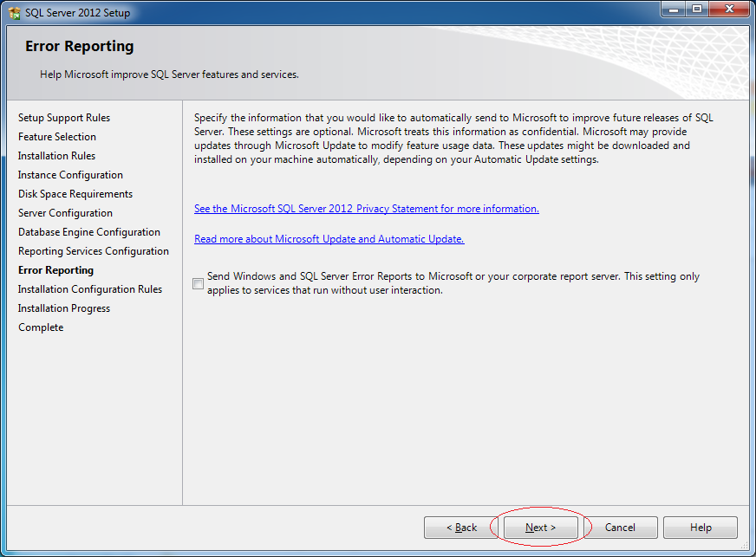Select the bold Error Reporting step in sidebar
756x557 pixels.
point(56,270)
